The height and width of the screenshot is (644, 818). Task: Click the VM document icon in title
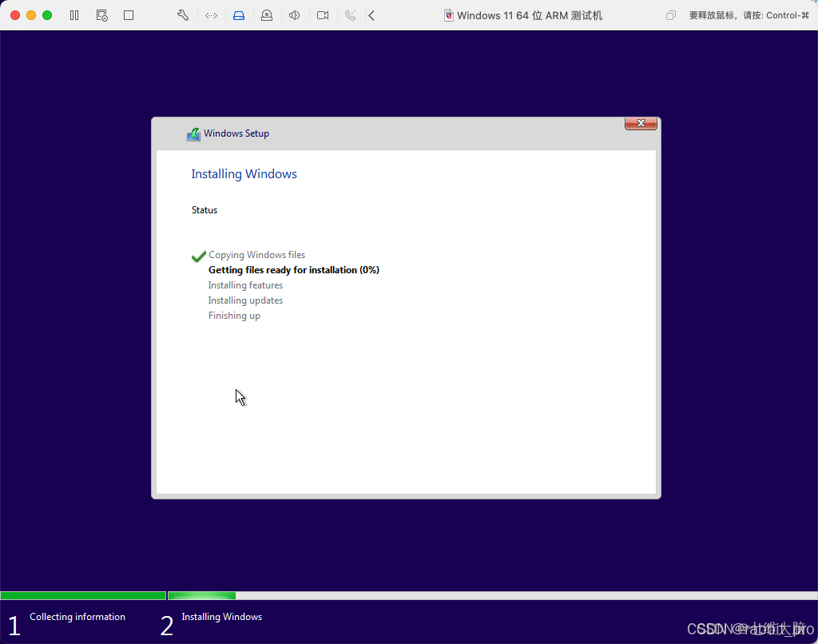pos(449,15)
